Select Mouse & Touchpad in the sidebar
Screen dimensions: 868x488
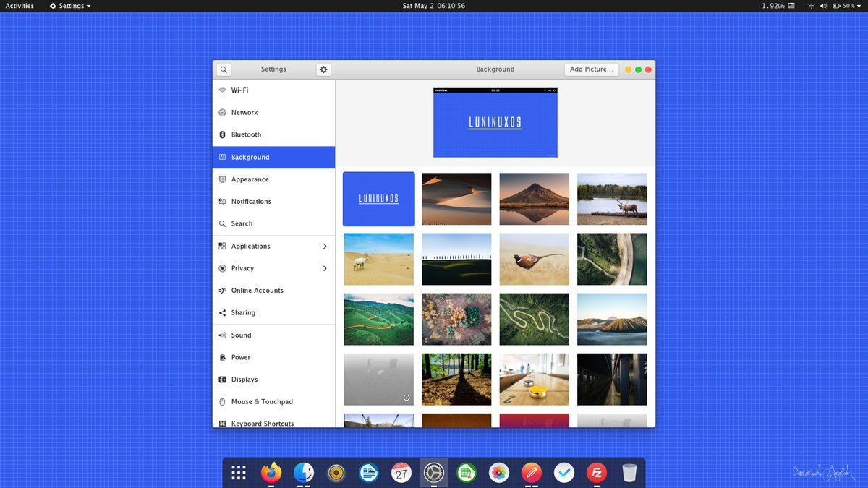click(x=262, y=401)
